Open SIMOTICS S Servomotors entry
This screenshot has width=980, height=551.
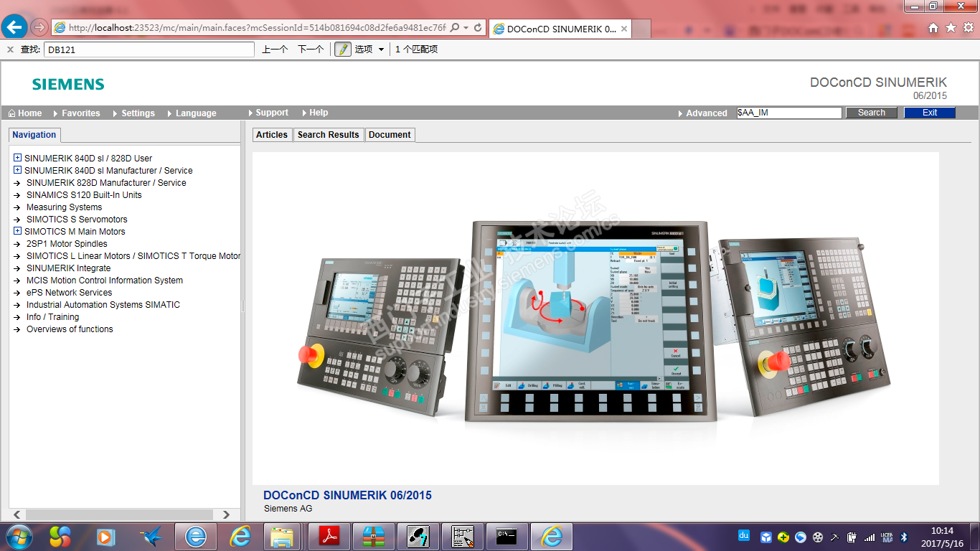click(77, 220)
